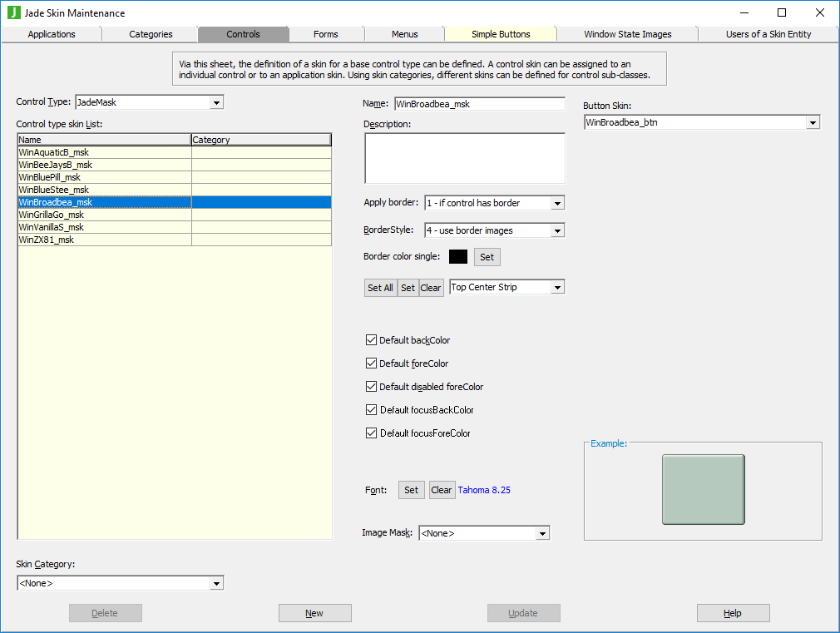Select WinGrillaGo_msk in the skin list
Image resolution: width=840 pixels, height=633 pixels.
tap(52, 215)
